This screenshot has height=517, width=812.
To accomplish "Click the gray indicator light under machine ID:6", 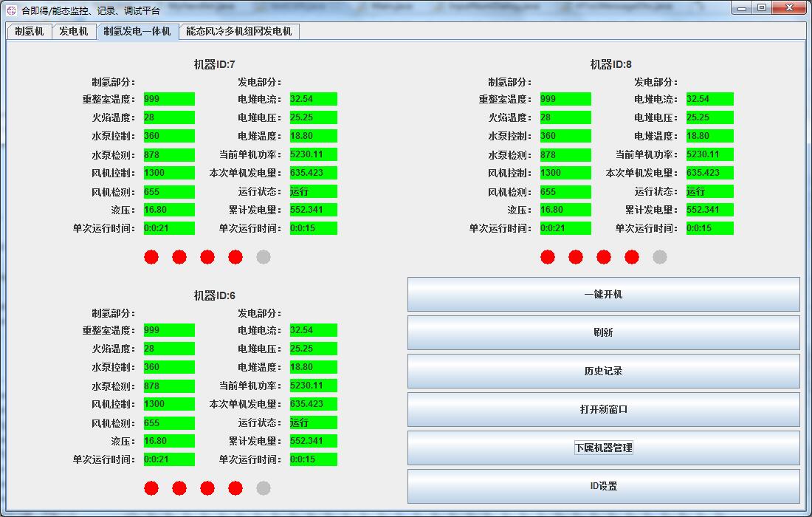I will point(264,488).
